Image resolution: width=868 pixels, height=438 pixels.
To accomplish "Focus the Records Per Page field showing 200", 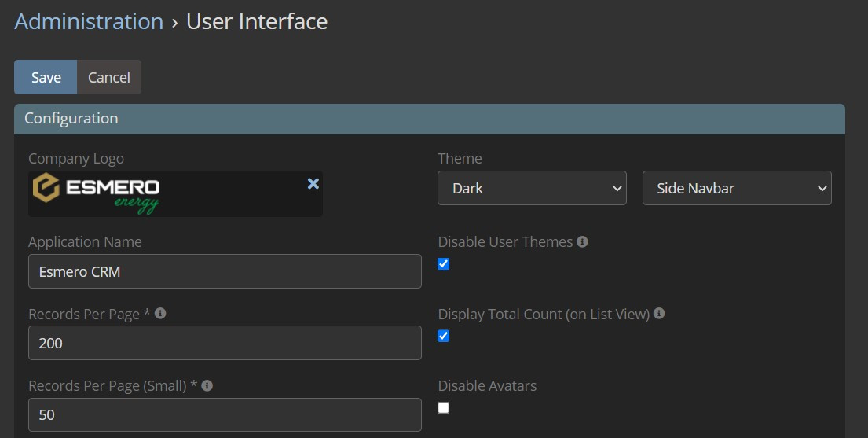I will point(225,344).
